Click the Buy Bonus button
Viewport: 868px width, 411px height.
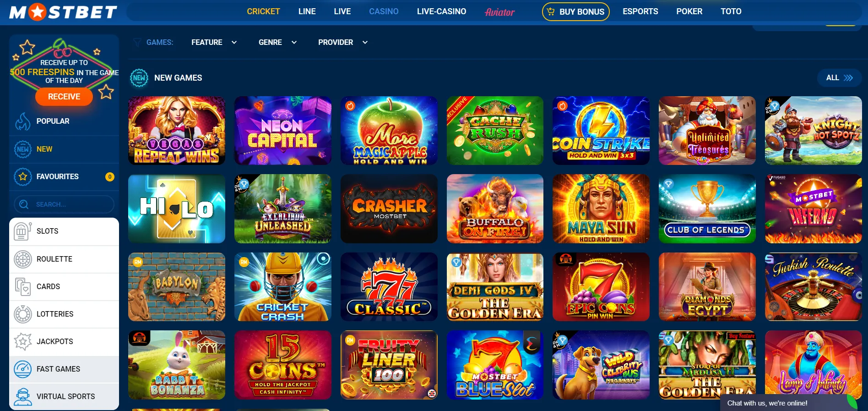[x=575, y=11]
